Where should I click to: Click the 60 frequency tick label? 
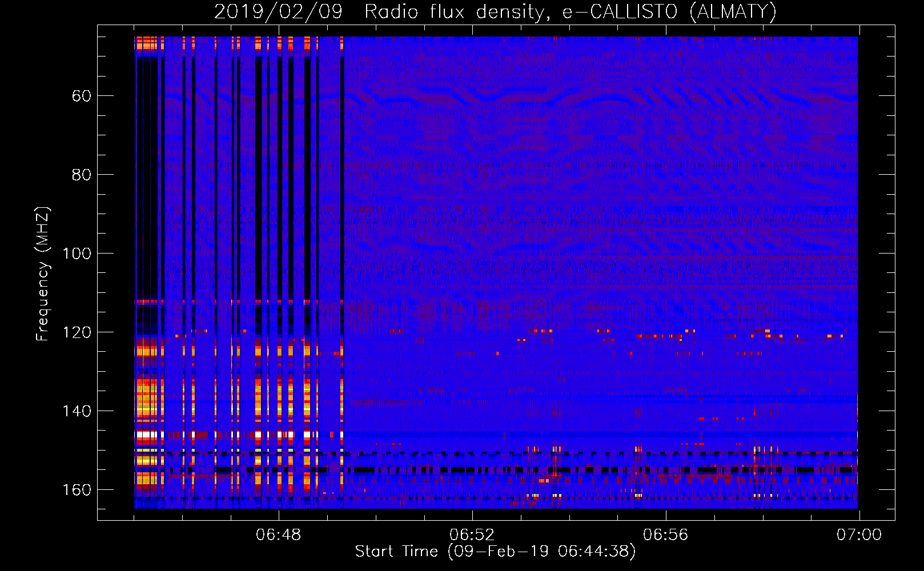(81, 96)
